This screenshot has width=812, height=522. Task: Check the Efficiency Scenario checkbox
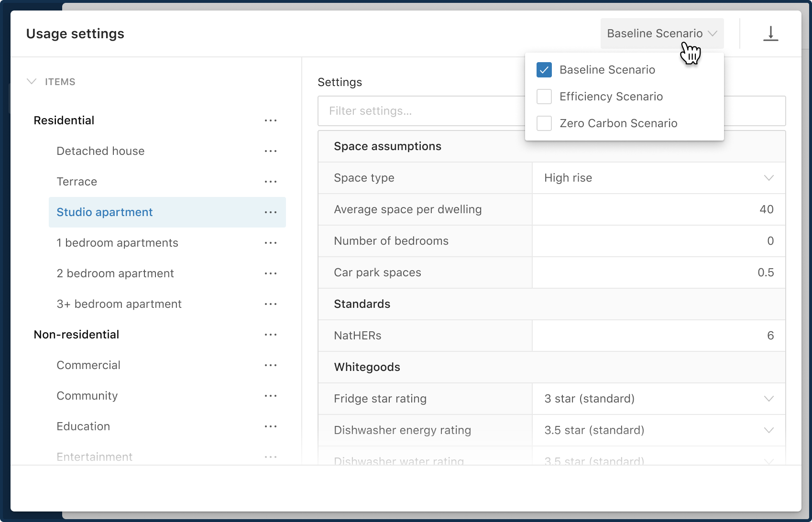tap(544, 97)
